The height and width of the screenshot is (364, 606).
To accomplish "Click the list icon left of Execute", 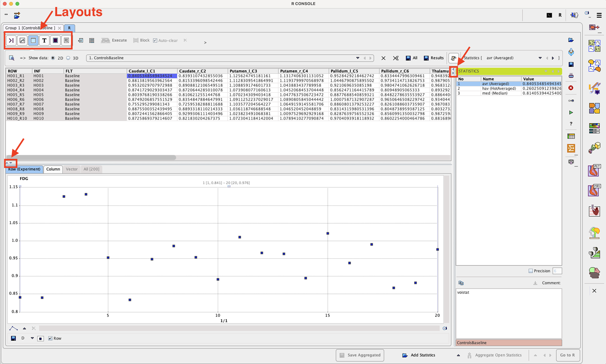I will pyautogui.click(x=92, y=40).
